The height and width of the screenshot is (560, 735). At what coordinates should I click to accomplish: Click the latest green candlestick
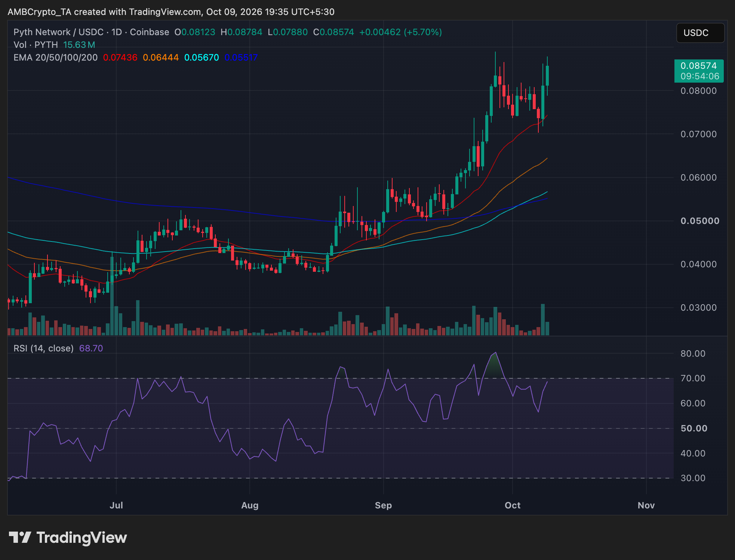547,76
